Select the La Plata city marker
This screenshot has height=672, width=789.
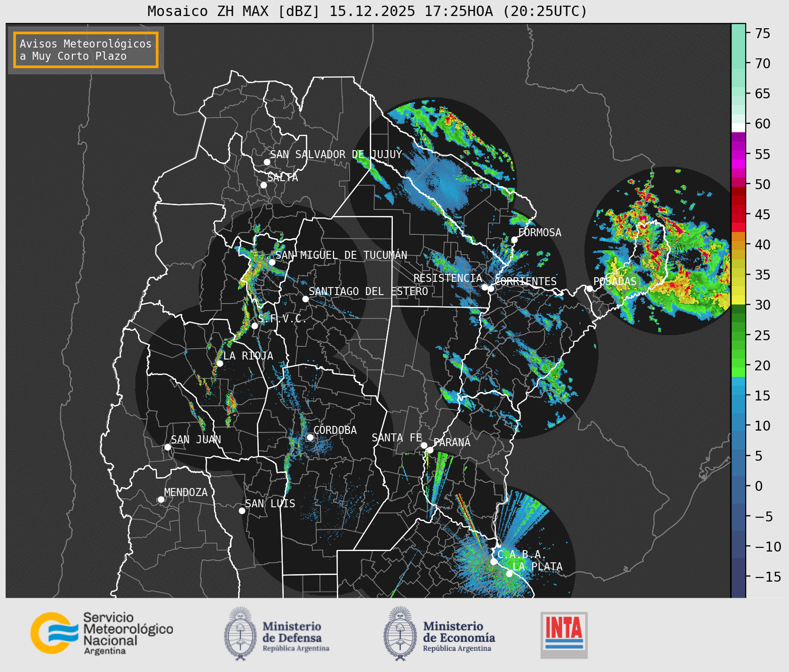coord(509,574)
